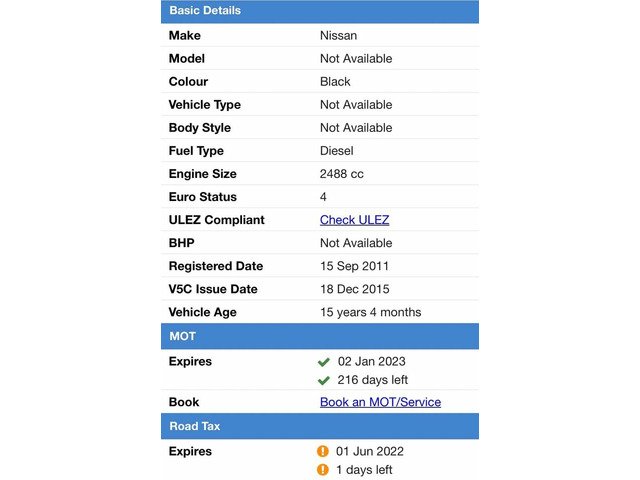Click orange warning icon beside 1 days left
The width and height of the screenshot is (640, 480).
click(323, 470)
